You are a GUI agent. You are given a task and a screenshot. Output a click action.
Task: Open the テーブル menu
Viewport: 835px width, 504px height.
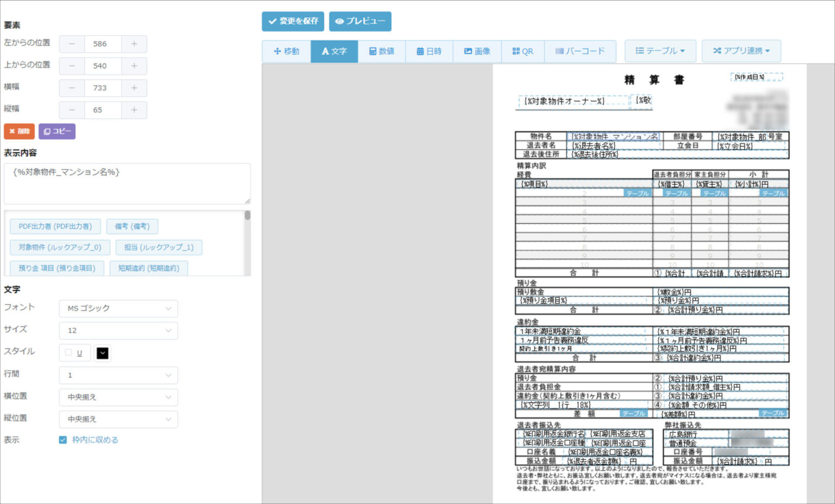(660, 51)
